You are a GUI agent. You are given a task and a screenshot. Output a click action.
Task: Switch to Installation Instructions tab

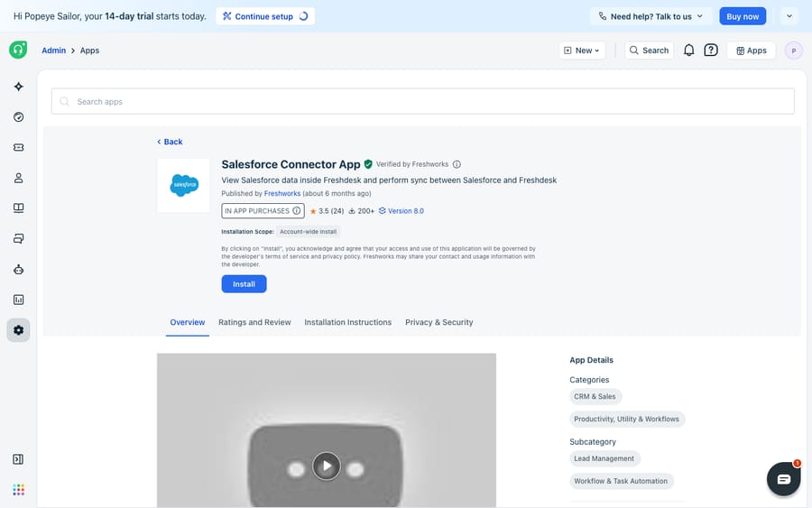coord(348,322)
